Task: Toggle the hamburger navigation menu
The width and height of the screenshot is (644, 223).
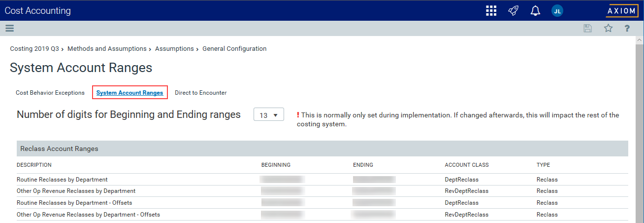Action: coord(9,28)
